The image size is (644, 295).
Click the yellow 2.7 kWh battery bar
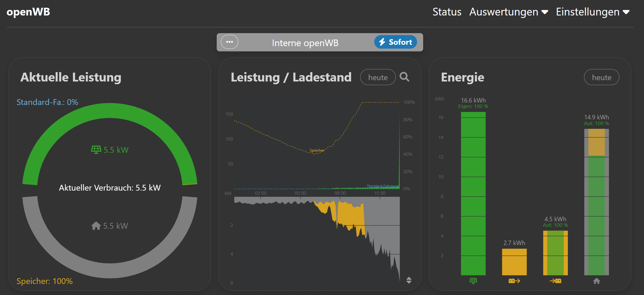coord(514,262)
